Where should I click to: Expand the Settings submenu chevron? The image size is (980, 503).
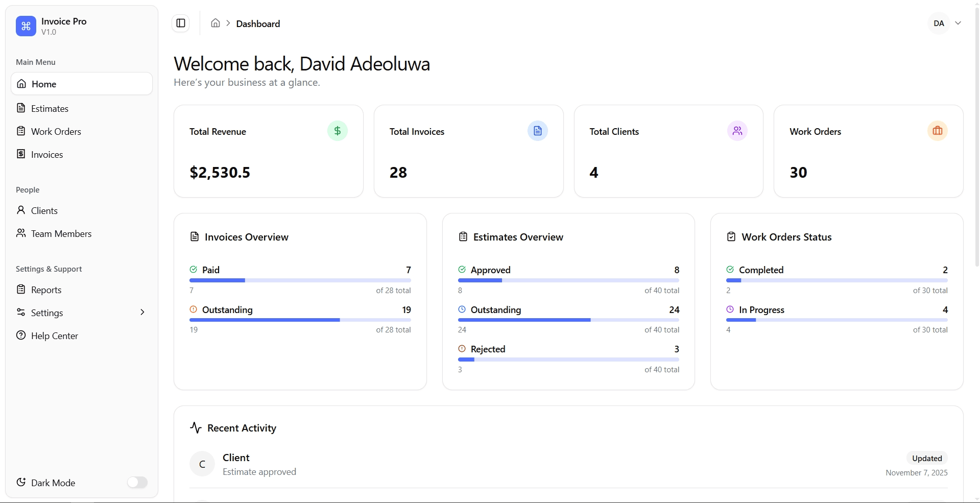pos(142,312)
